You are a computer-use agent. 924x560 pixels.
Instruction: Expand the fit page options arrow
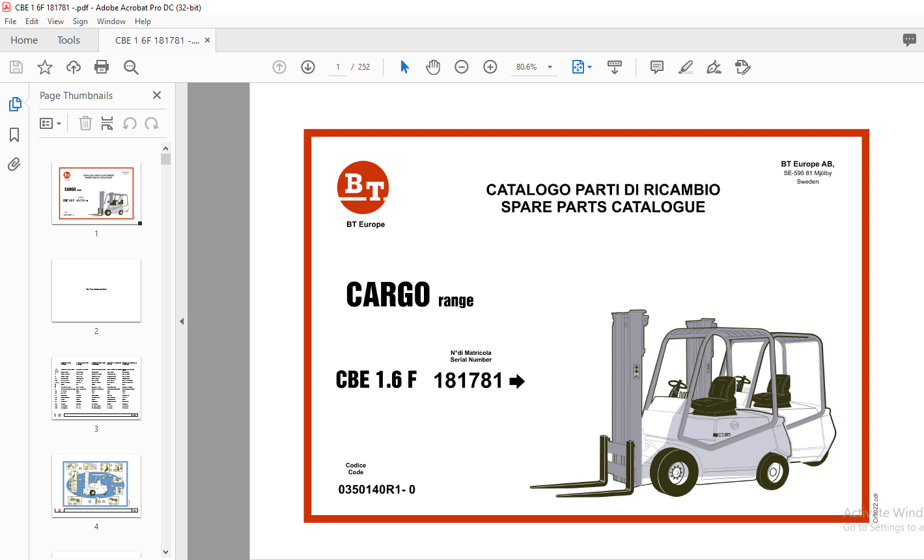coord(590,67)
